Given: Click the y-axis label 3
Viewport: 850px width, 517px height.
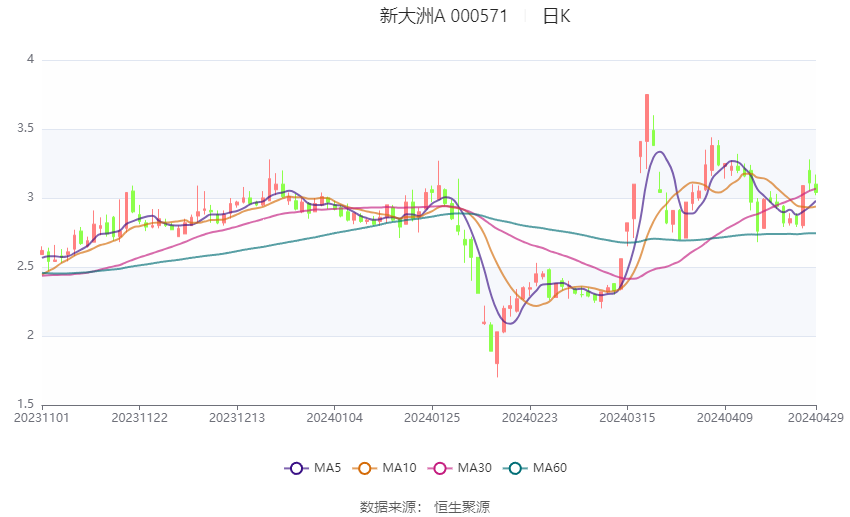Looking at the screenshot, I should pos(30,197).
